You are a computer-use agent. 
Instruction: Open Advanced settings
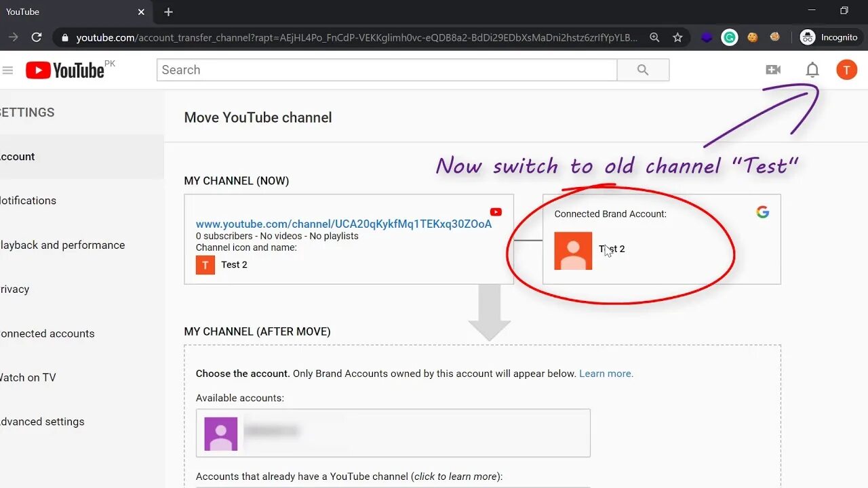(x=42, y=422)
